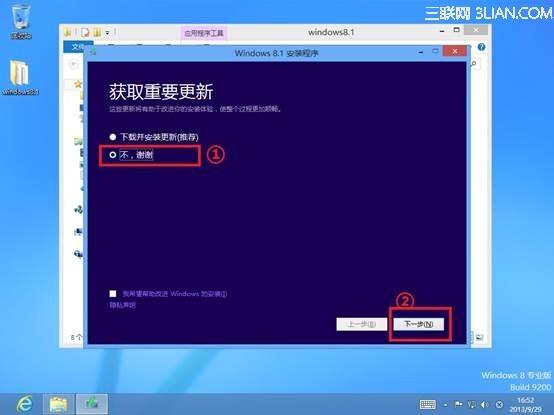Open the privacy statement link
The width and height of the screenshot is (554, 415).
(x=123, y=305)
